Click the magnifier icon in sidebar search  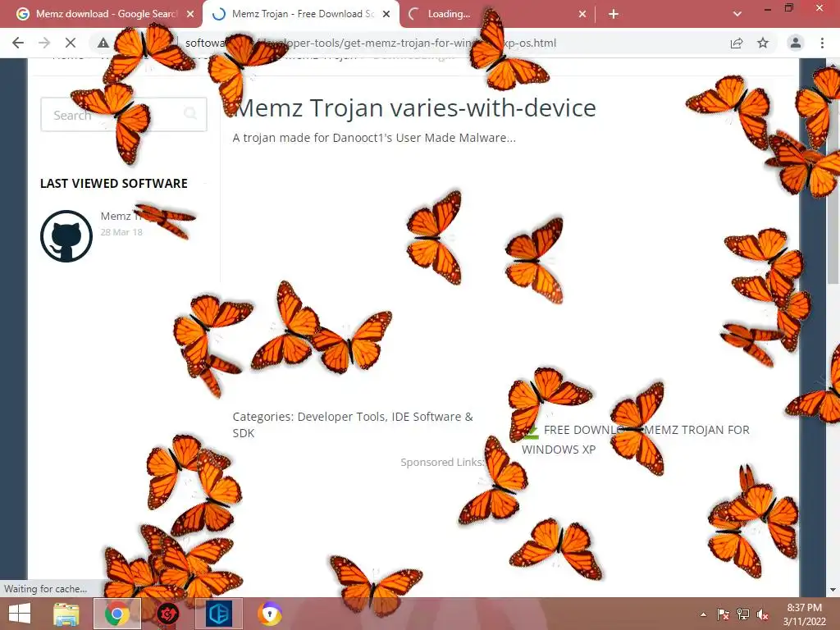(190, 113)
